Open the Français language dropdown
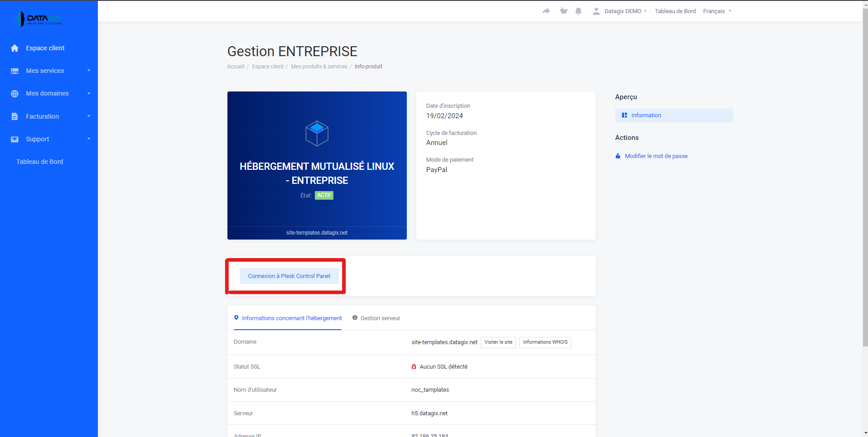Screen dimensions: 868x437 717,11
